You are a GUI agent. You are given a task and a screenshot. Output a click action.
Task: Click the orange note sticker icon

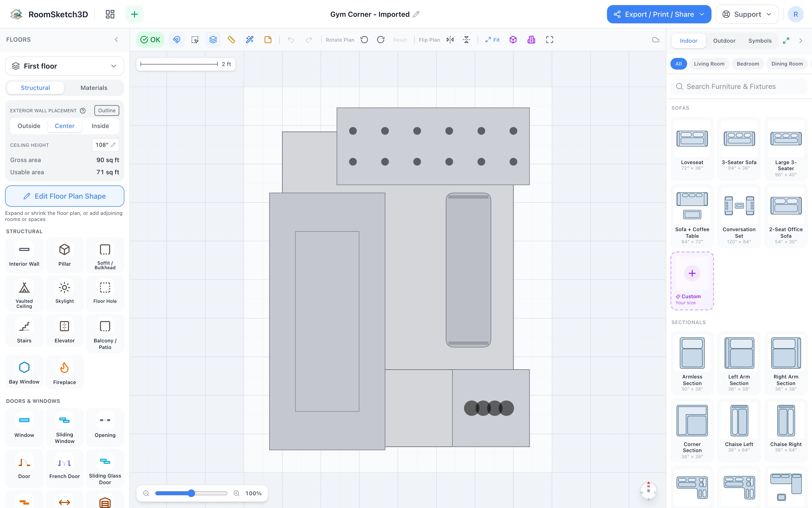268,40
